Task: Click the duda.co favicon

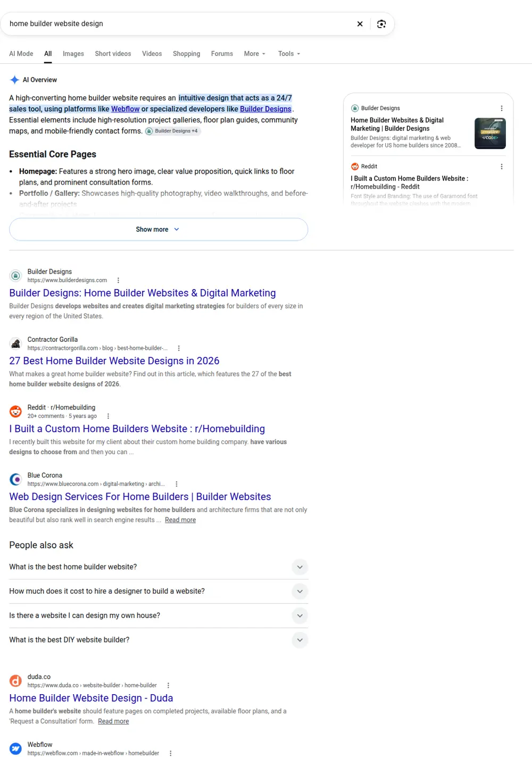Action: click(x=16, y=681)
